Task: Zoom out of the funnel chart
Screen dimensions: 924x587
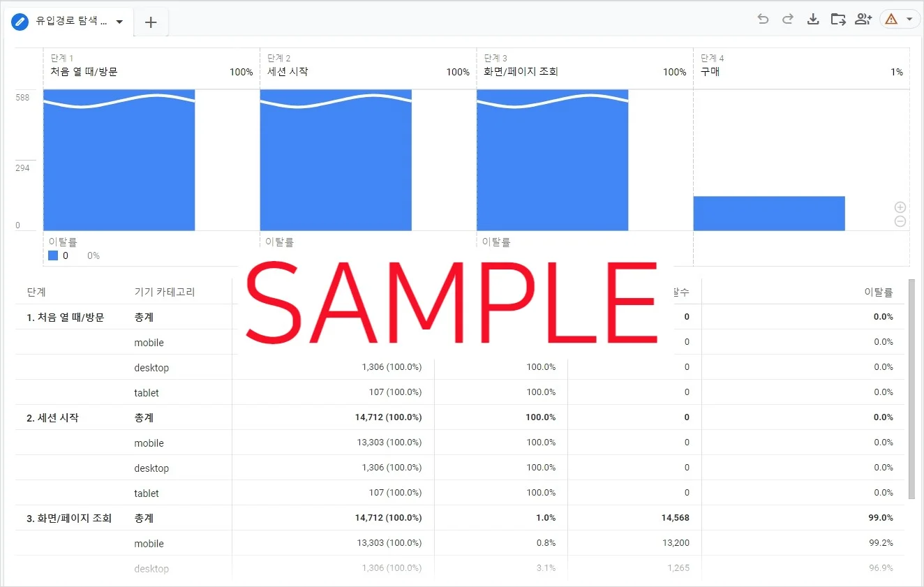Action: (900, 221)
